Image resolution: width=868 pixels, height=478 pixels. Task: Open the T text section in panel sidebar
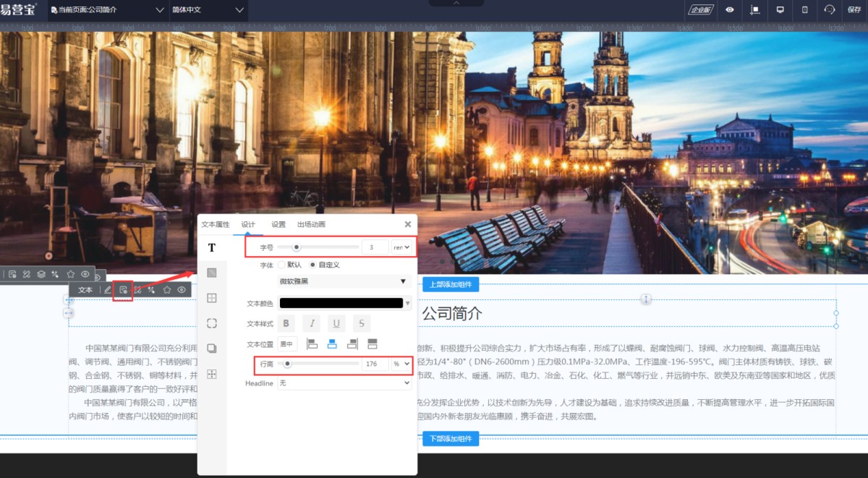(212, 247)
